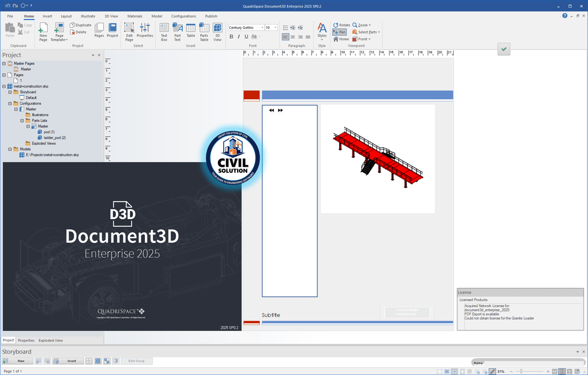588x375 pixels.
Task: Toggle align left paragraph
Action: point(285,37)
